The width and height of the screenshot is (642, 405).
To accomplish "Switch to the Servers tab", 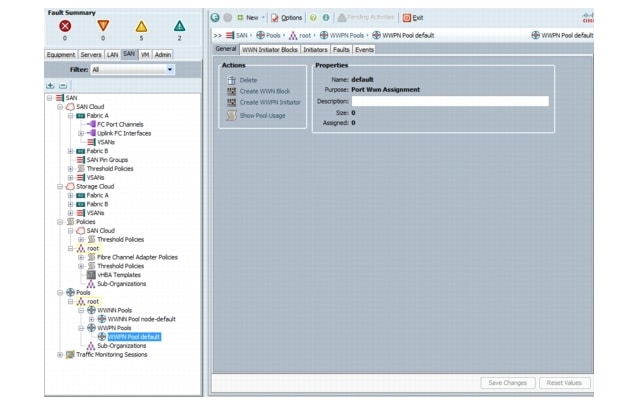I will [x=91, y=54].
